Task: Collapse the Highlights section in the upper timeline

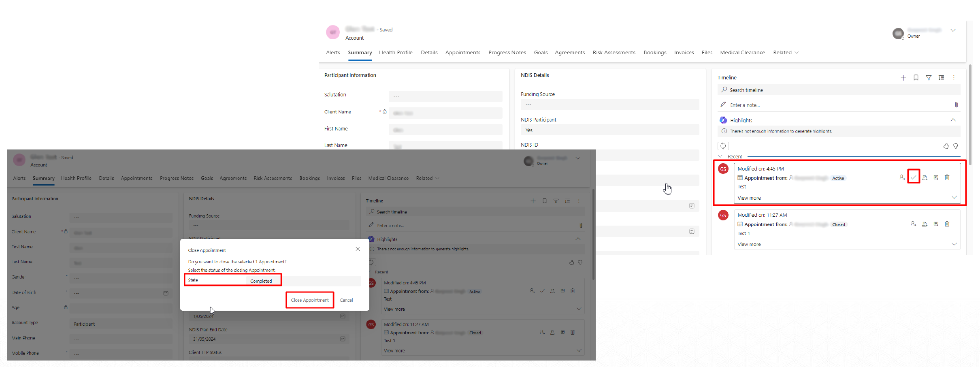Action: click(953, 120)
